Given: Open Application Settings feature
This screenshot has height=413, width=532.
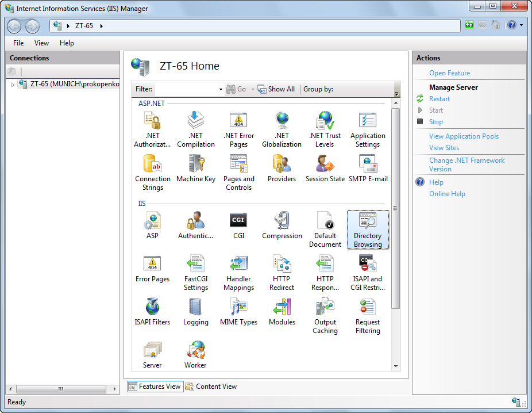Looking at the screenshot, I should click(x=368, y=129).
